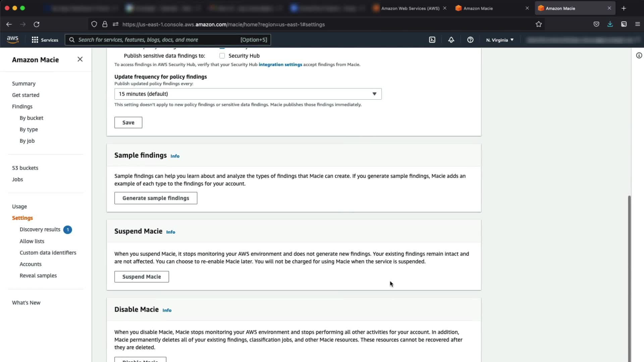644x362 pixels.
Task: Open the Firefox application menu
Action: pyautogui.click(x=637, y=24)
